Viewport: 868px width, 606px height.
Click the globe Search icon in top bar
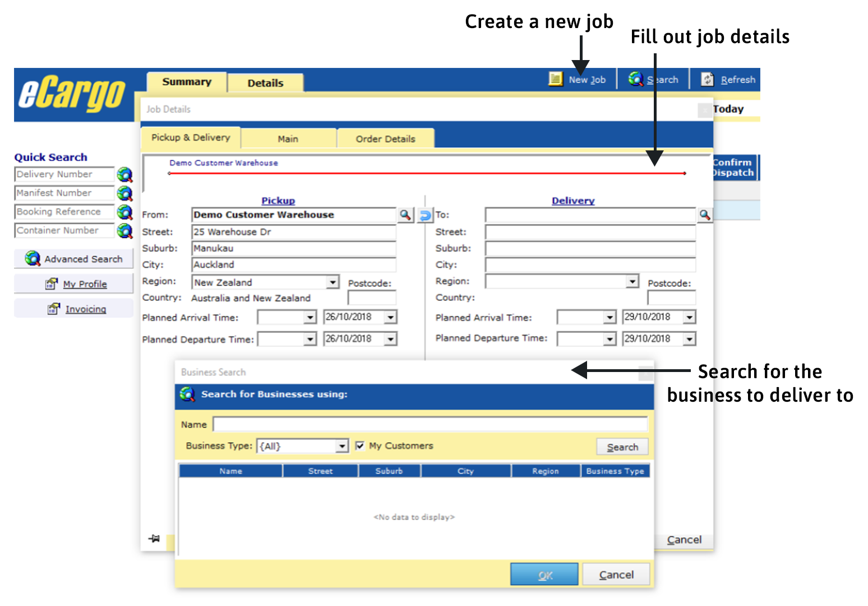click(635, 79)
